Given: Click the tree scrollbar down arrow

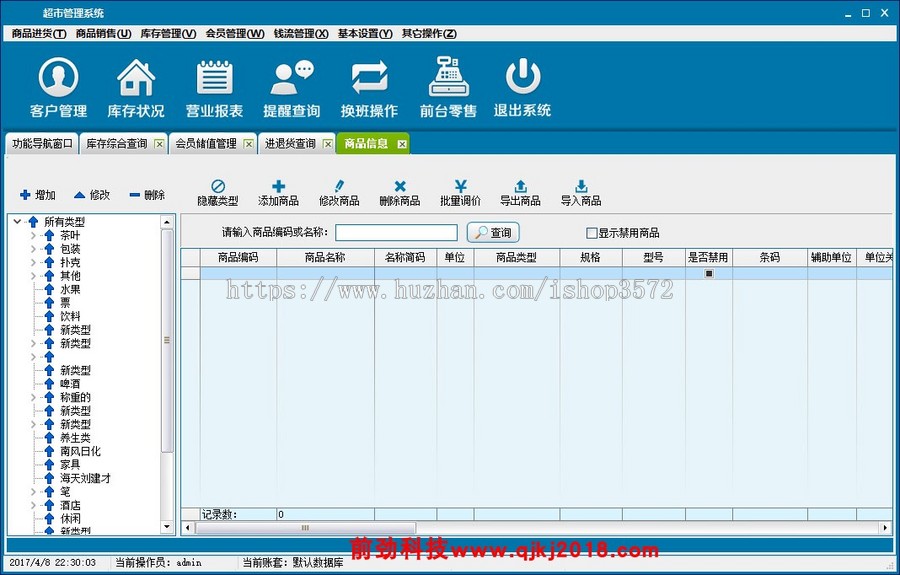Looking at the screenshot, I should tap(167, 526).
